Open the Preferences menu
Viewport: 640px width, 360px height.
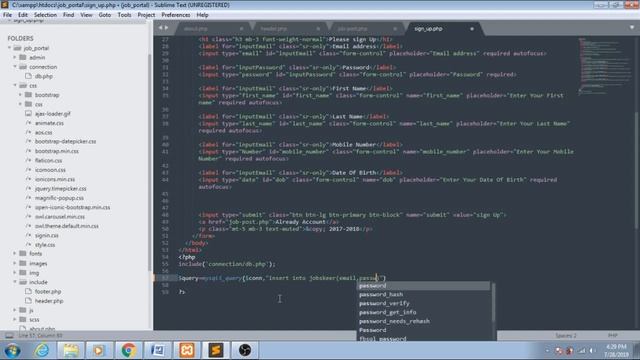click(176, 15)
